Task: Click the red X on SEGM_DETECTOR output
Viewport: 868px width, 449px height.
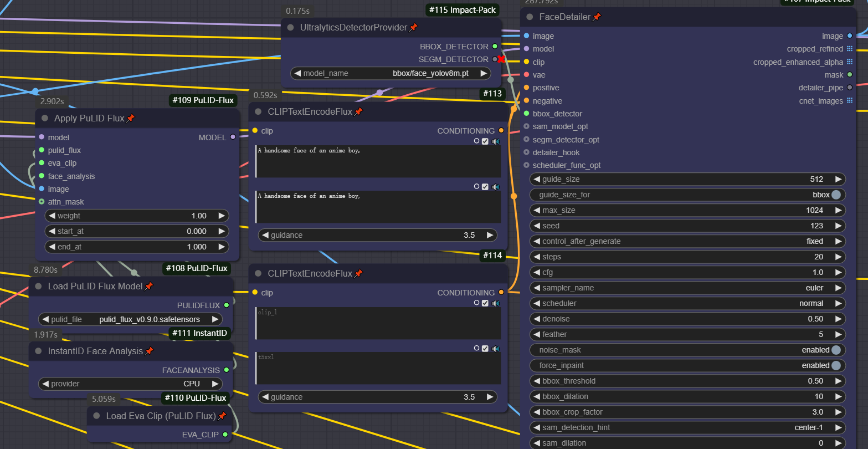Action: (x=501, y=59)
